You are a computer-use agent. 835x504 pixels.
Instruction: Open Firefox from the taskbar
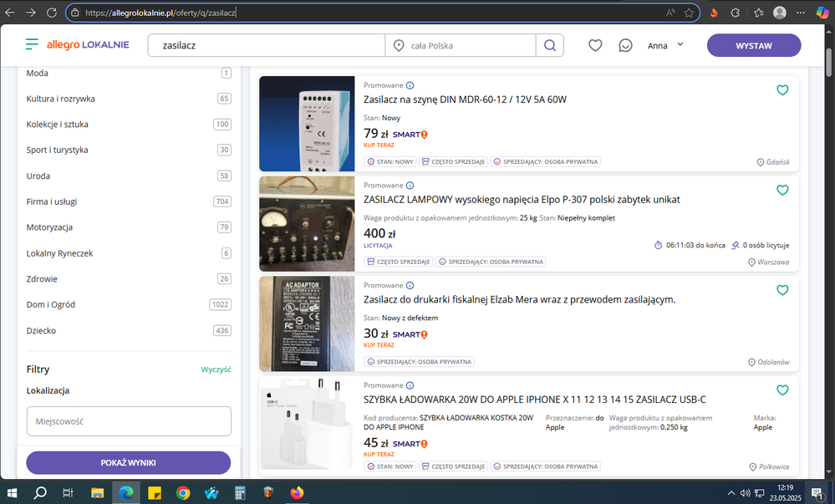coord(297,493)
